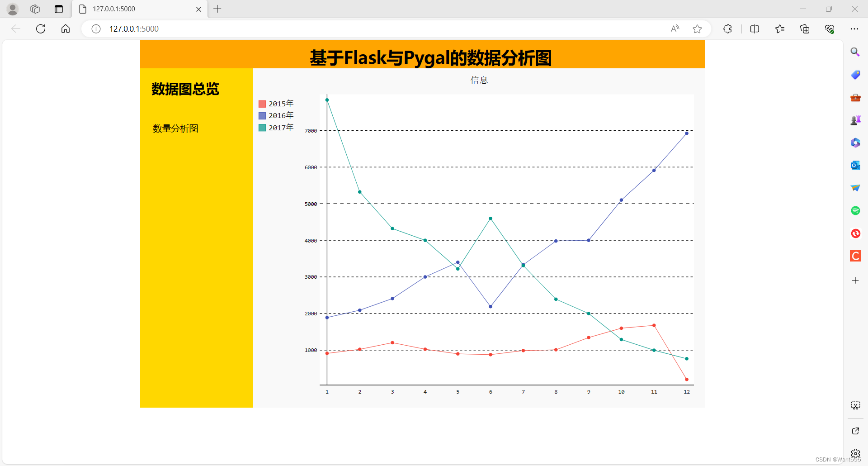Image resolution: width=868 pixels, height=466 pixels.
Task: Select the 127.0.0.1:5000 browser tab
Action: [x=140, y=9]
